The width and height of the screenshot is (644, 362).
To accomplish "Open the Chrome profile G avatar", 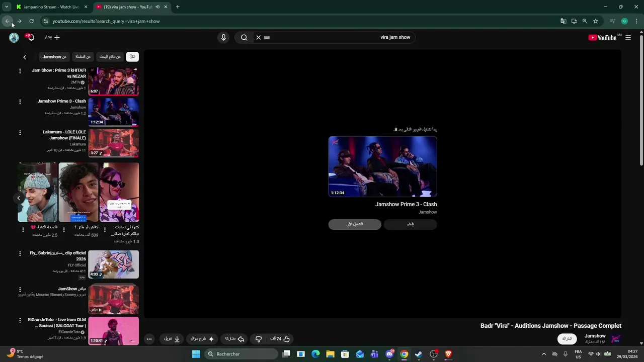I will point(624,21).
